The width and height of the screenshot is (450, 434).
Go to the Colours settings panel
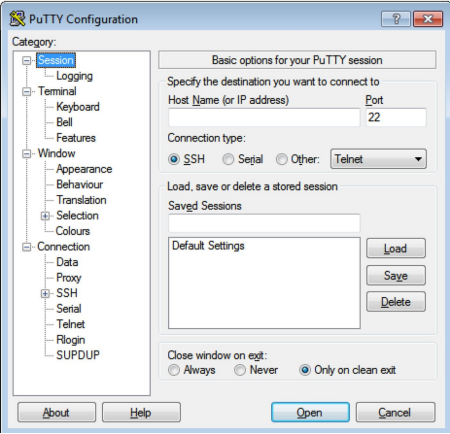(73, 231)
